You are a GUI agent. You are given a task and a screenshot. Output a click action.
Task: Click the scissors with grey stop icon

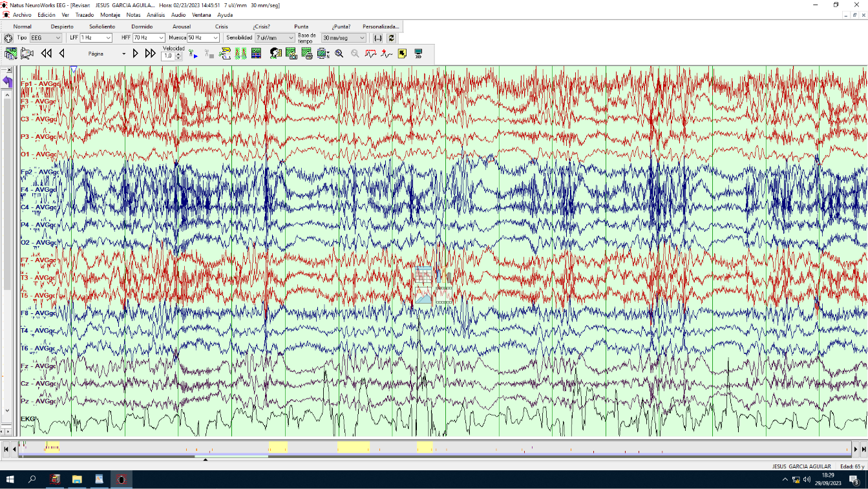pyautogui.click(x=209, y=54)
